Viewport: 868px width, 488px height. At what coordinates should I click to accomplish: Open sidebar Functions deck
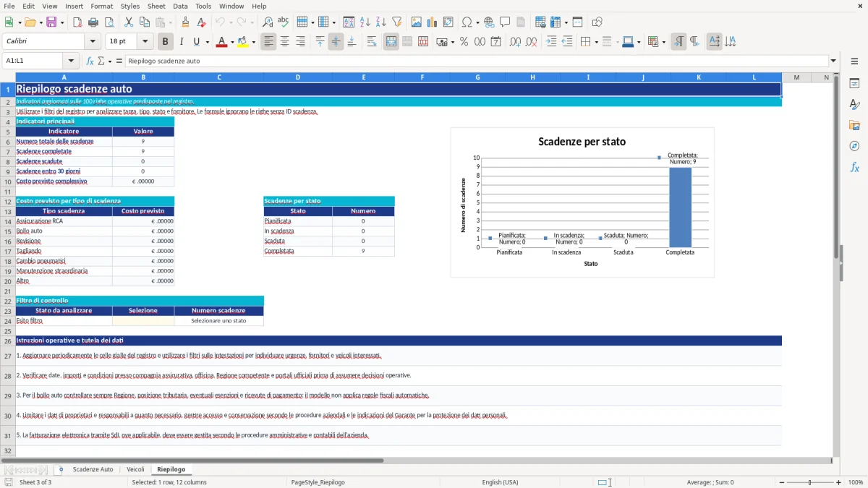(854, 167)
